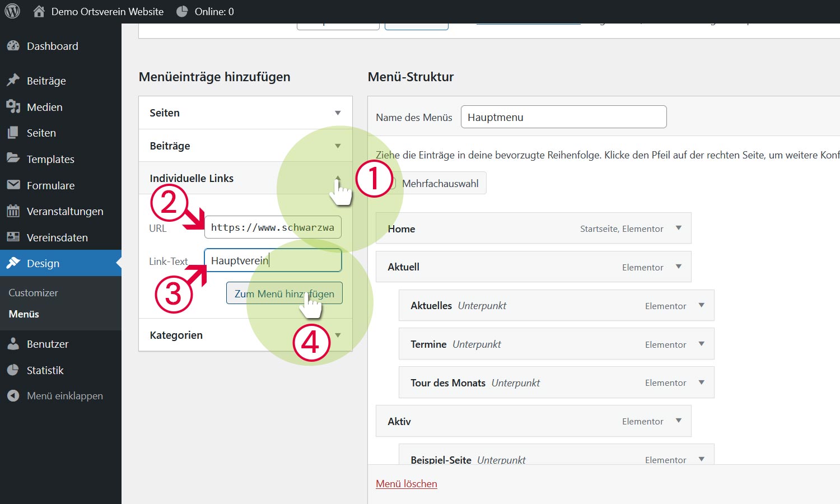Click the Templates folder icon
840x504 pixels.
point(13,158)
